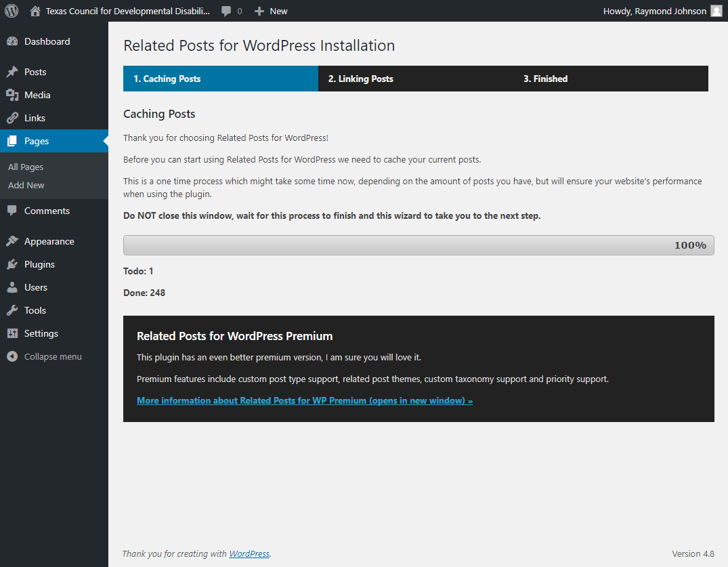728x567 pixels.
Task: Click the Do NOT close this window warning
Action: click(x=332, y=216)
